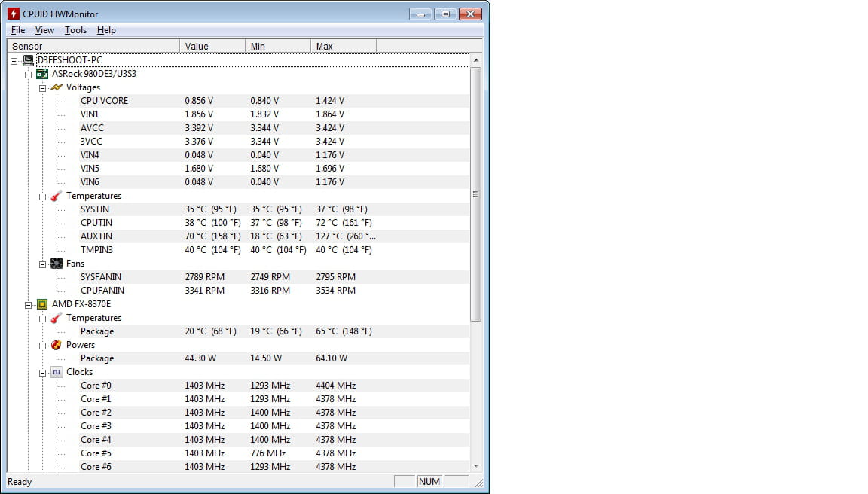Image resolution: width=868 pixels, height=494 pixels.
Task: Select the Core #6 clock row
Action: 274,467
